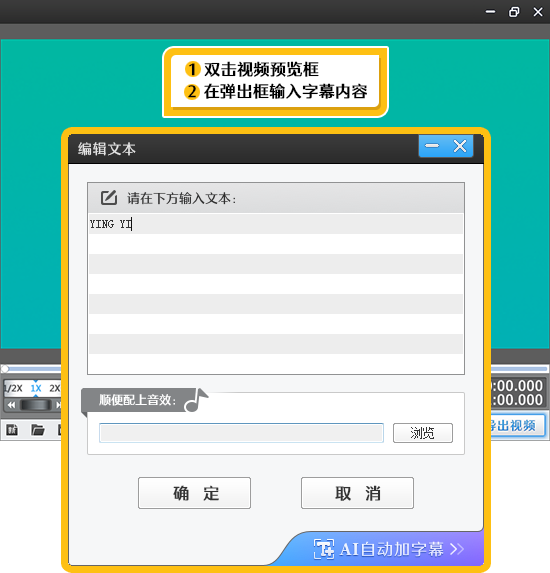Click the 确定 (OK) button

(x=194, y=493)
